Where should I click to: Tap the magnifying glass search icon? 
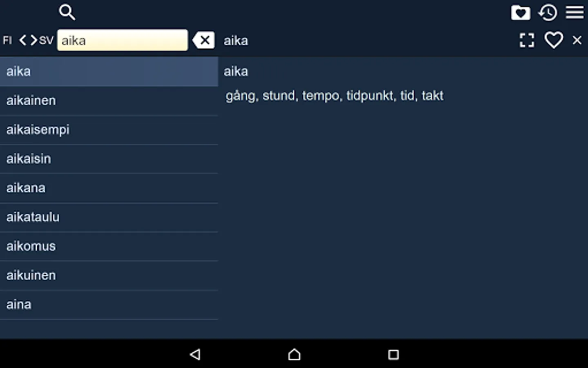[67, 12]
